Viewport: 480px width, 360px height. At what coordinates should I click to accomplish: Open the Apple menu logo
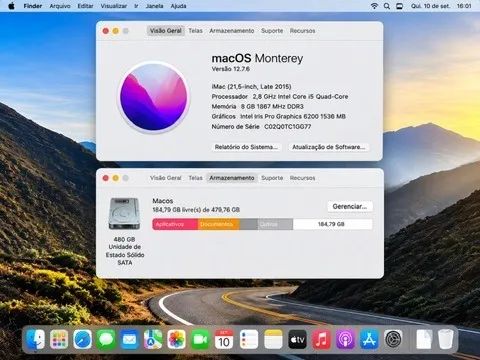coord(11,6)
